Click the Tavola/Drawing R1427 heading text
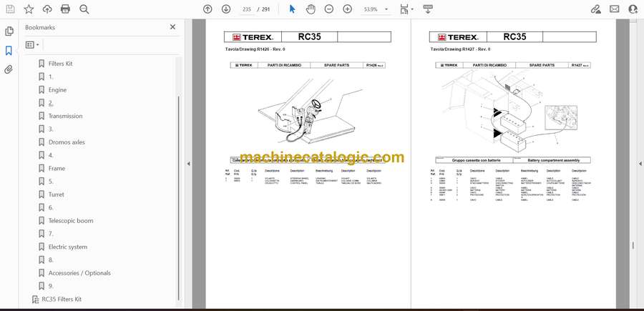Screen dimensions: 644x311 tap(460, 49)
